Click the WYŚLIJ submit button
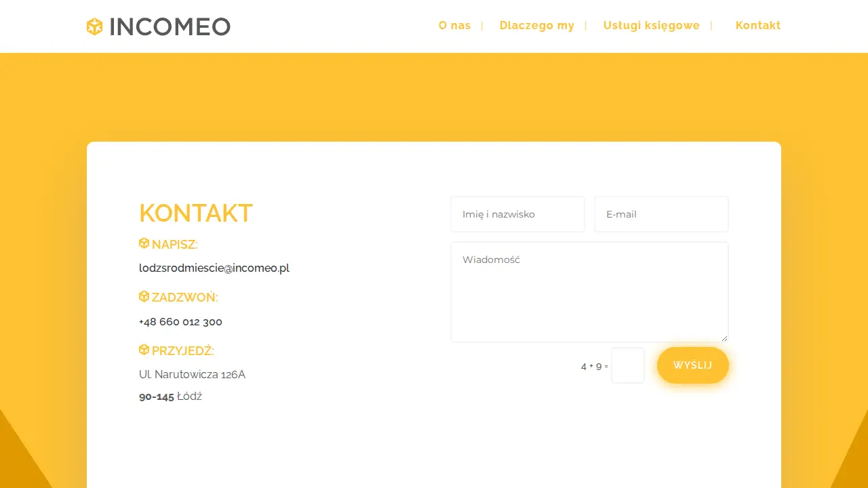This screenshot has width=868, height=488. (693, 365)
